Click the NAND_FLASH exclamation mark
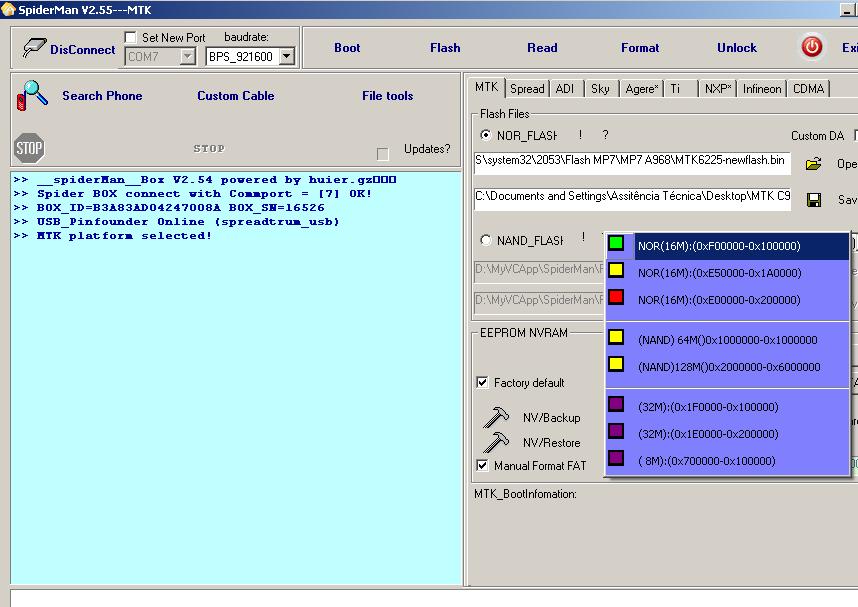This screenshot has width=858, height=607. (583, 237)
